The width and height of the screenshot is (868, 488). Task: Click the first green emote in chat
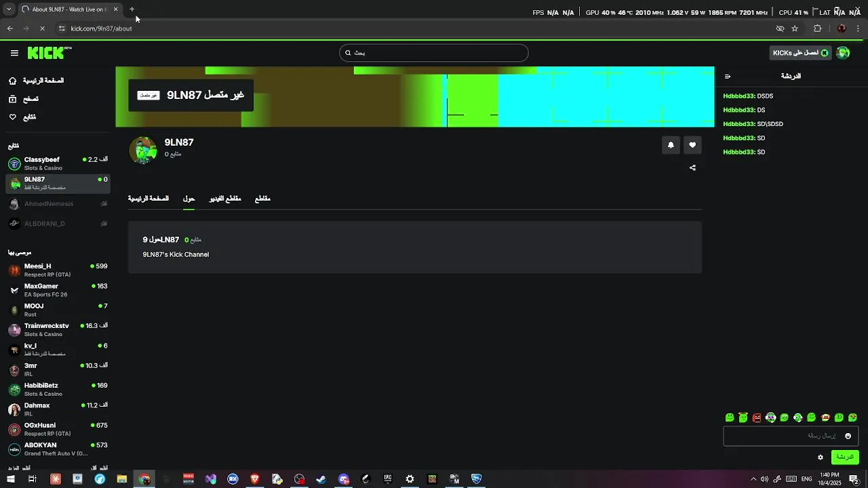(730, 418)
